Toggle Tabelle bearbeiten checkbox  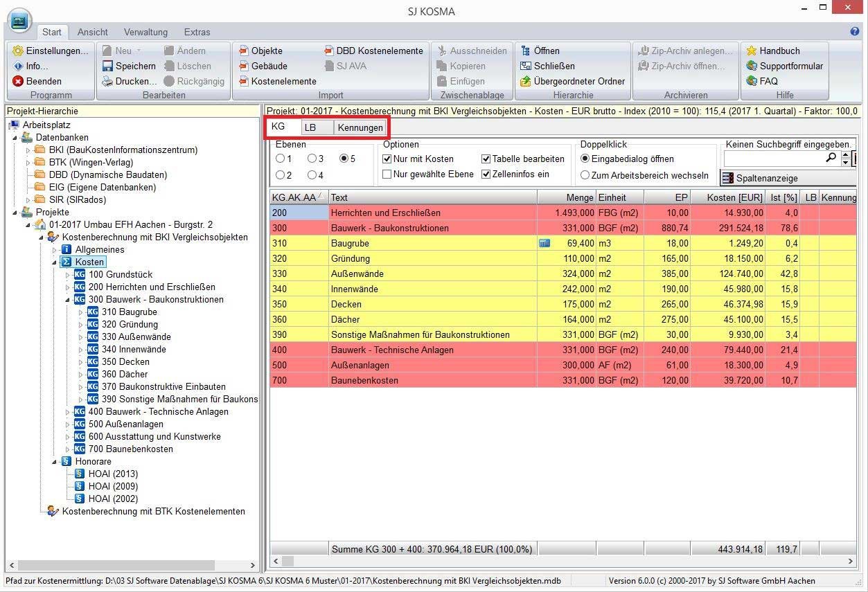[x=486, y=159]
